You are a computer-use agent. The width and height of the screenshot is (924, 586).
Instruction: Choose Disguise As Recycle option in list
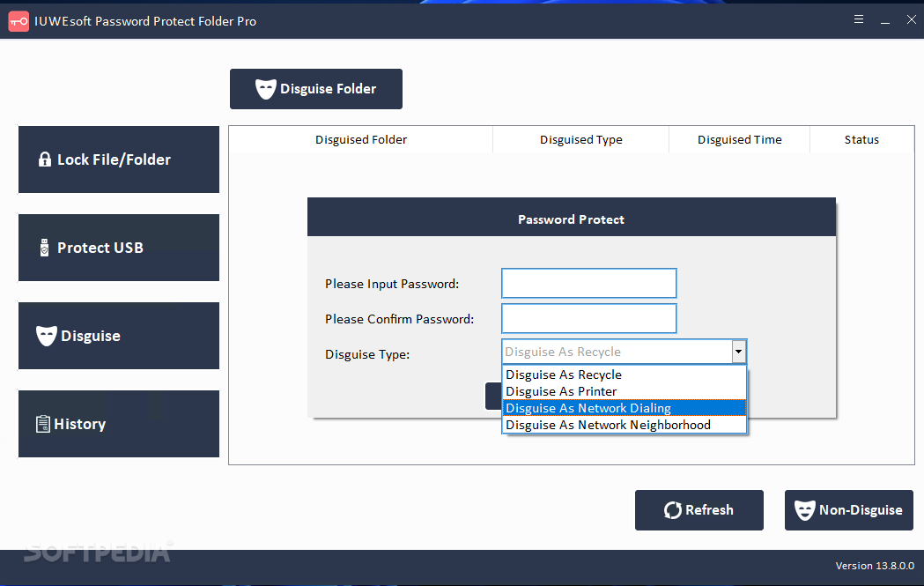coord(624,375)
